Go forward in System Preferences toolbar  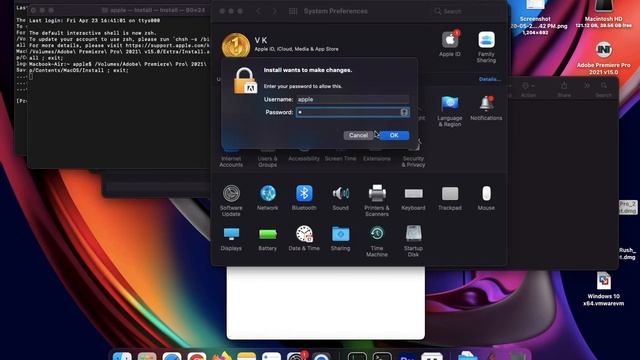(x=275, y=11)
